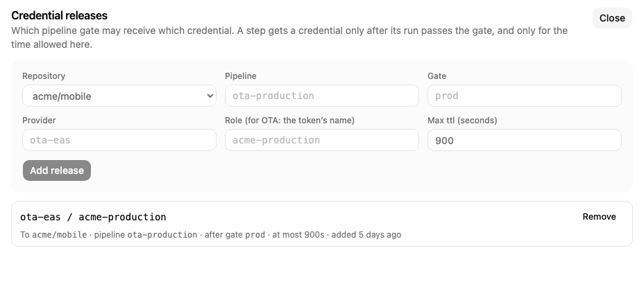Click the Role (for OTA) label

tap(289, 121)
